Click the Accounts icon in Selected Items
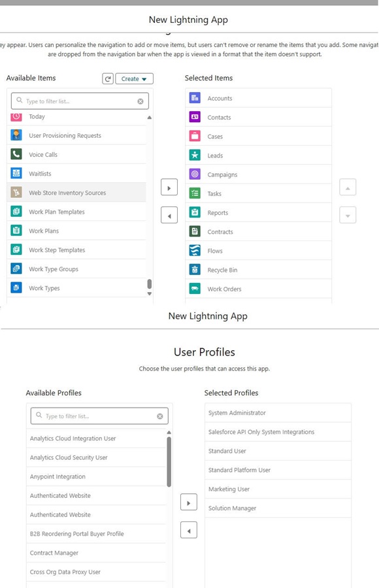379x588 pixels. pos(195,98)
